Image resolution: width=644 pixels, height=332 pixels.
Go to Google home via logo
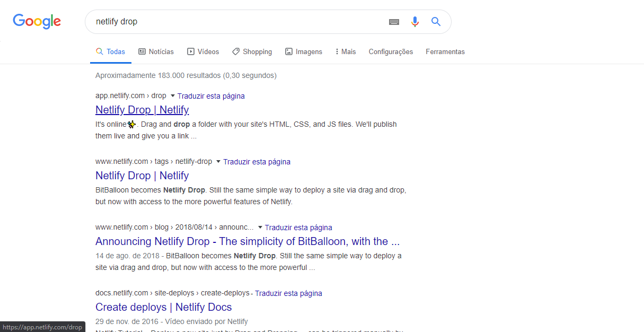[x=37, y=22]
